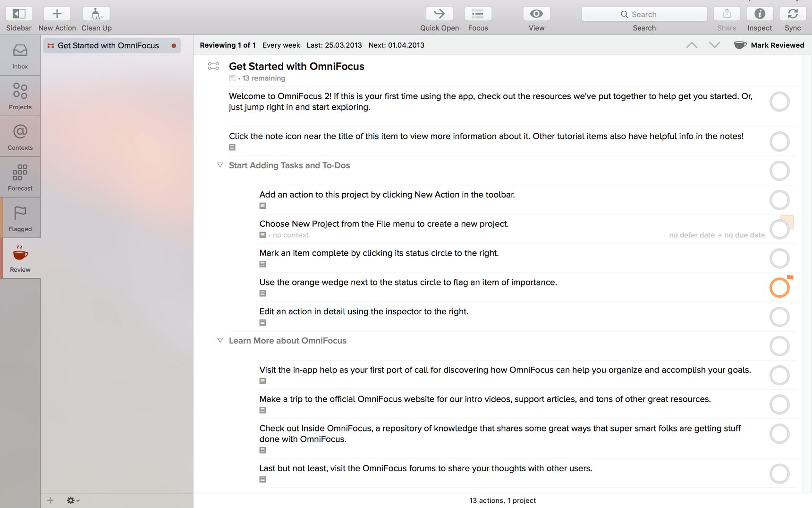This screenshot has width=812, height=508.
Task: Switch to Inbox perspective
Action: coord(20,55)
